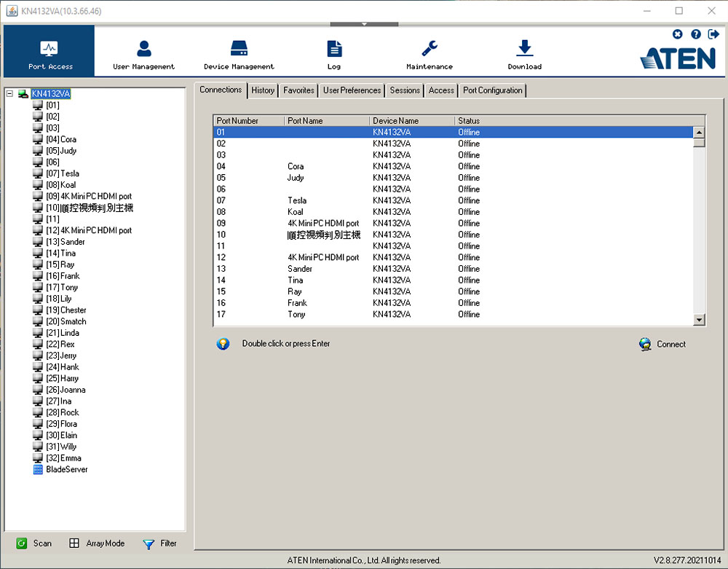This screenshot has width=728, height=569.
Task: Sort by the Status column header
Action: pos(469,121)
